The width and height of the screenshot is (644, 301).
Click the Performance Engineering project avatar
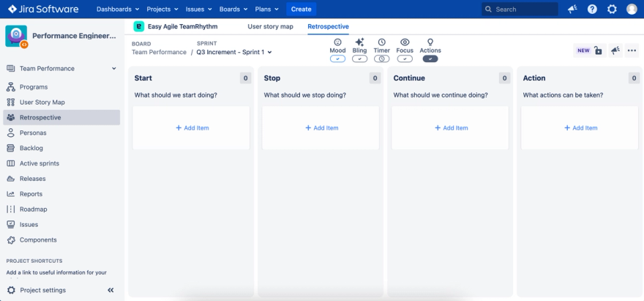pyautogui.click(x=16, y=36)
